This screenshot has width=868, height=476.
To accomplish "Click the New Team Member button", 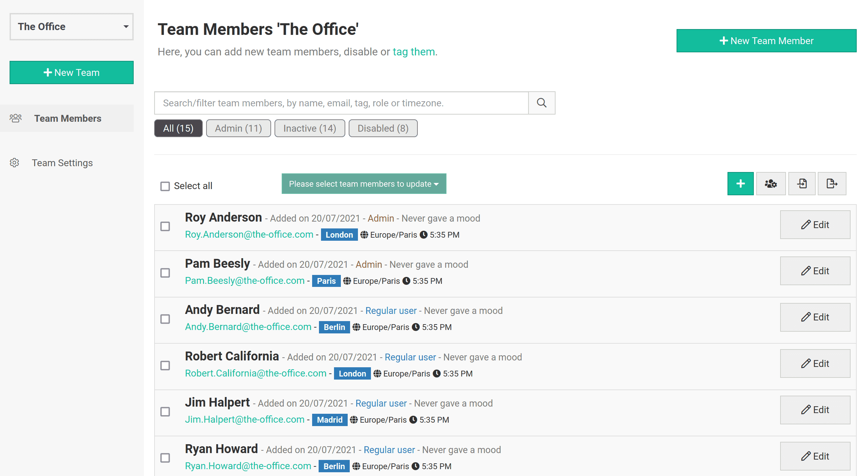I will coord(766,41).
